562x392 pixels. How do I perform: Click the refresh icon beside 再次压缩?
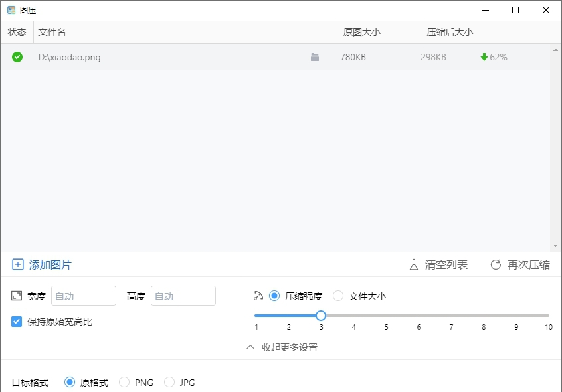(495, 264)
